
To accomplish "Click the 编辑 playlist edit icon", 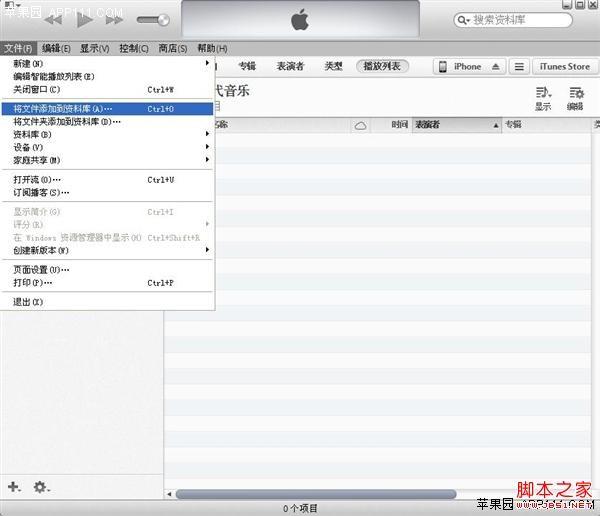I will (575, 93).
